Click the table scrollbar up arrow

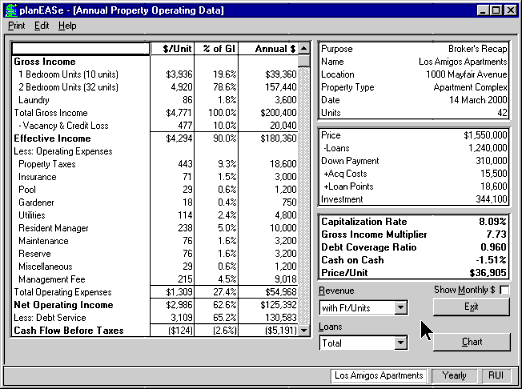click(304, 49)
